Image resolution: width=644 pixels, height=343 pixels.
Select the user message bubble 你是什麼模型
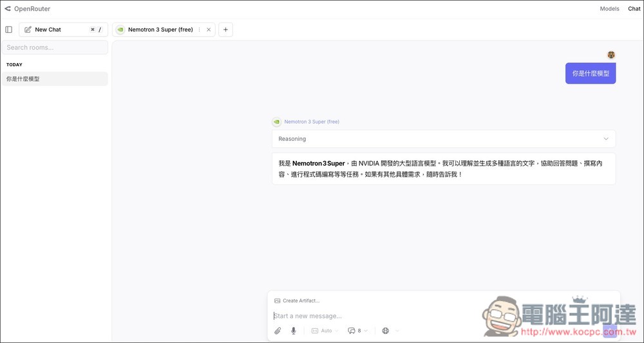(x=591, y=73)
